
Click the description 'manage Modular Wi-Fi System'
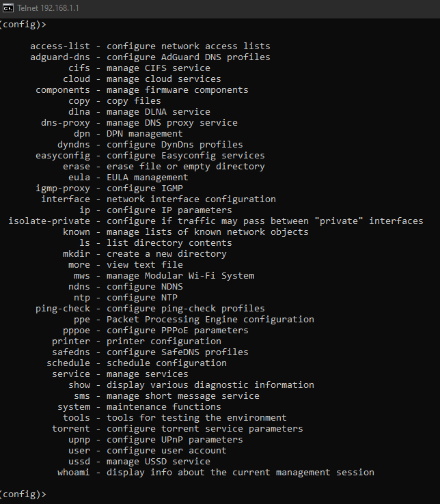point(180,276)
